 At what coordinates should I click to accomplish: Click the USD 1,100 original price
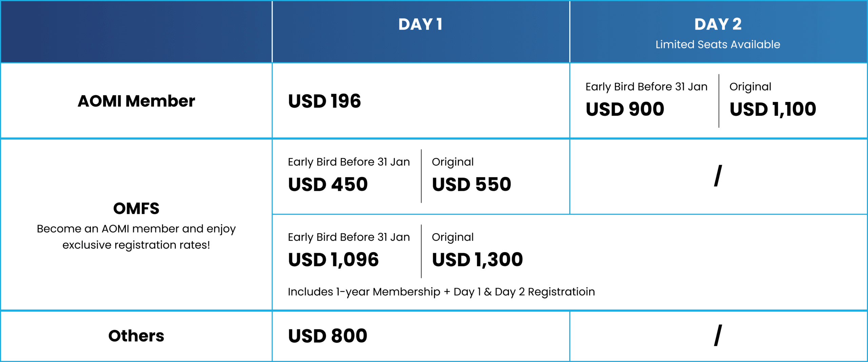point(773,109)
